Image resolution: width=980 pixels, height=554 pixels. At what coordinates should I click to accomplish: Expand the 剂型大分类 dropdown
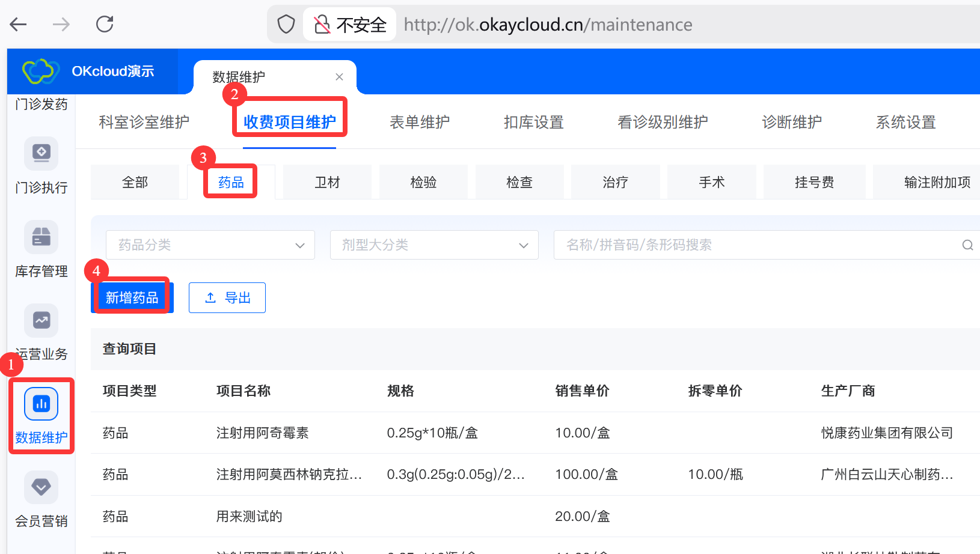coord(433,245)
